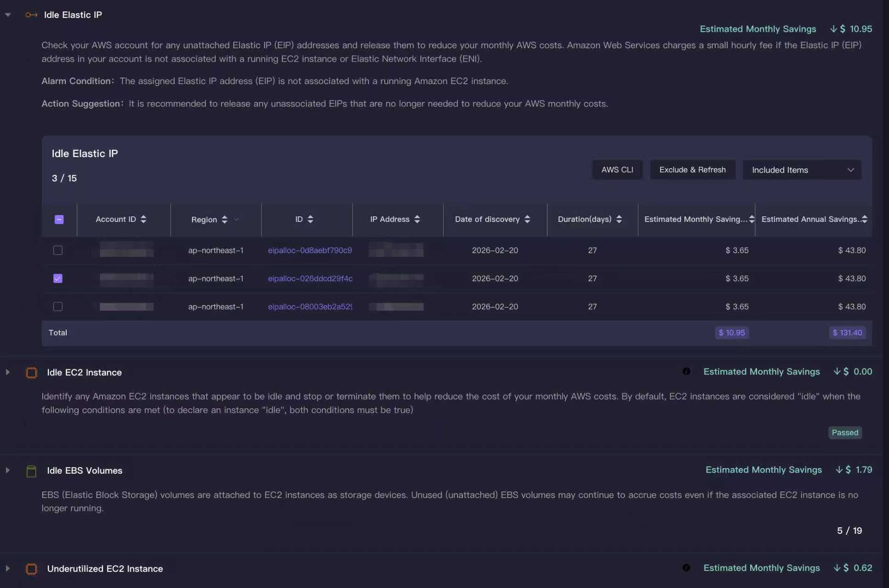This screenshot has height=588, width=889.
Task: Click the key icon beside Idle Elastic IP
Action: (31, 15)
